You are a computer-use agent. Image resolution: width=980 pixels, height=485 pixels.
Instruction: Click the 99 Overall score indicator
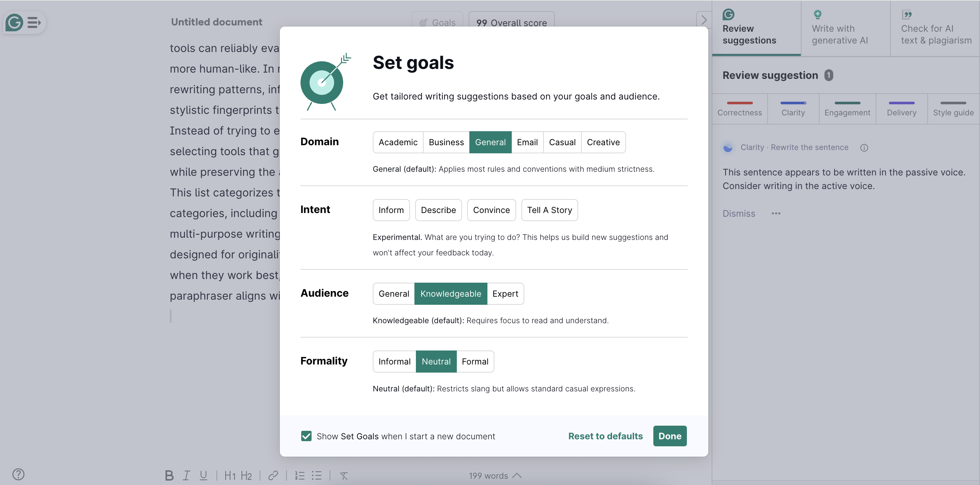[x=511, y=22]
